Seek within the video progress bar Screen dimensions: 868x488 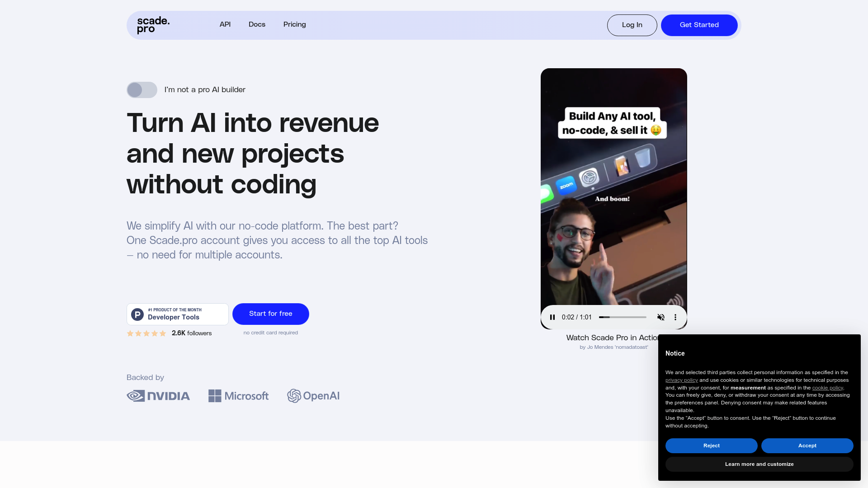[623, 317]
